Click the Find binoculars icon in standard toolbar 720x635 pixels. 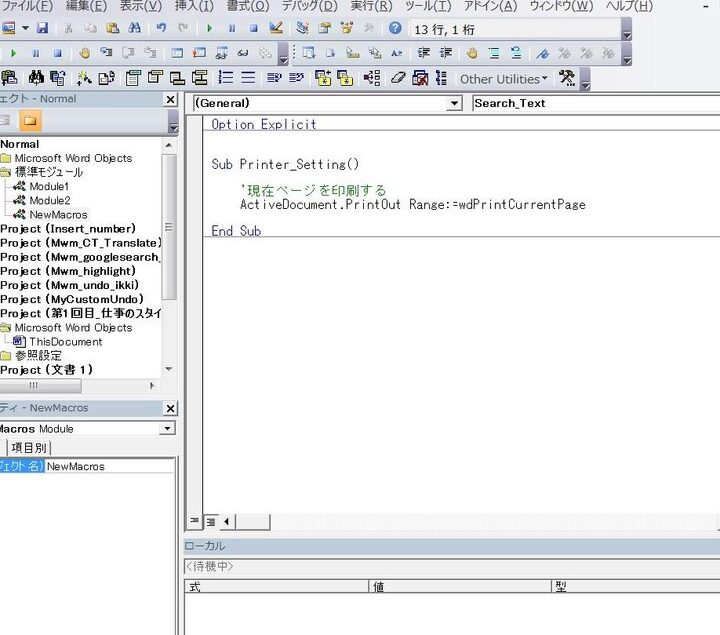tap(134, 29)
